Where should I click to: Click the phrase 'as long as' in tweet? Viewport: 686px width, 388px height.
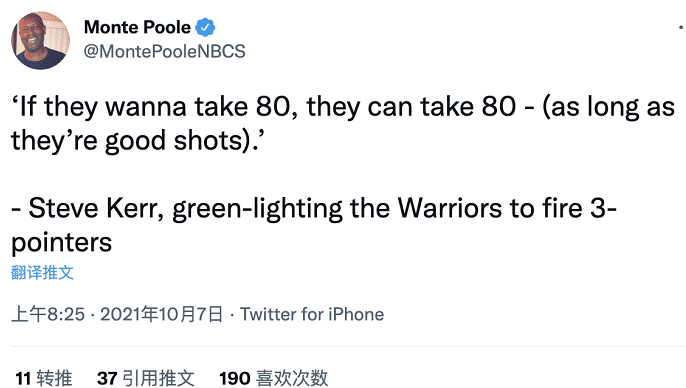click(612, 107)
